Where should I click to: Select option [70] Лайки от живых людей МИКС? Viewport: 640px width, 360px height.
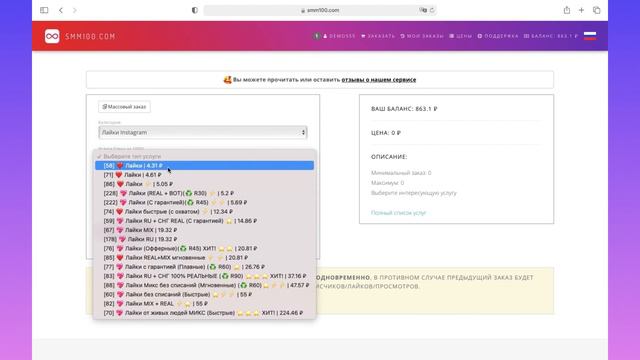click(204, 313)
